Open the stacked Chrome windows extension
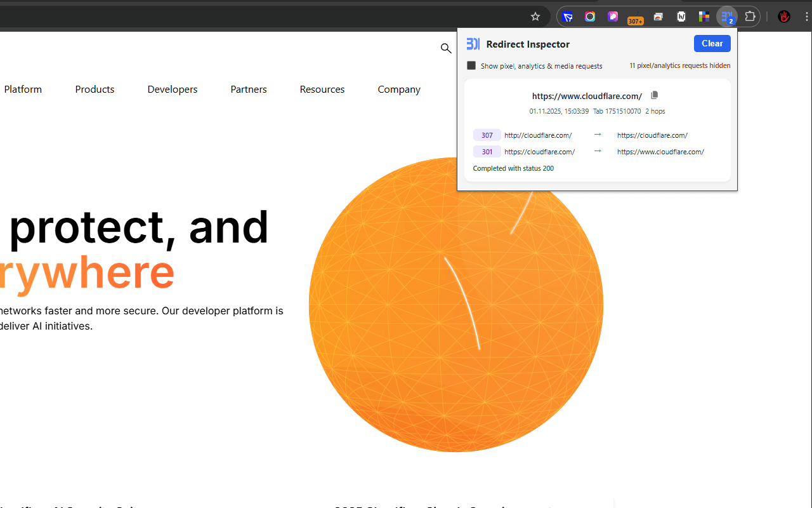 tap(658, 17)
